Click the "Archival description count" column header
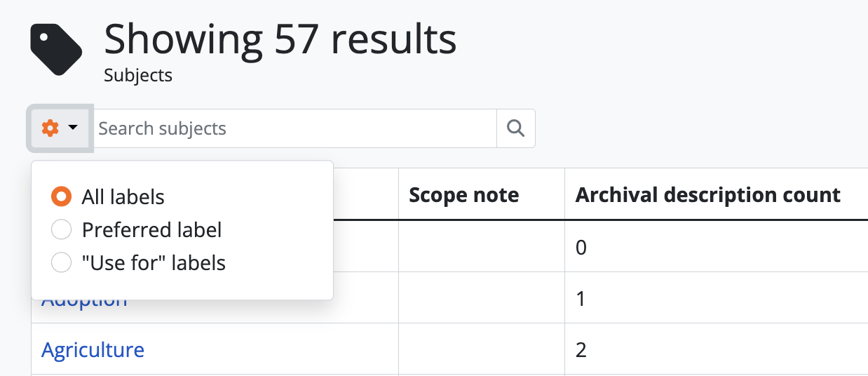The width and height of the screenshot is (868, 376). [x=707, y=195]
